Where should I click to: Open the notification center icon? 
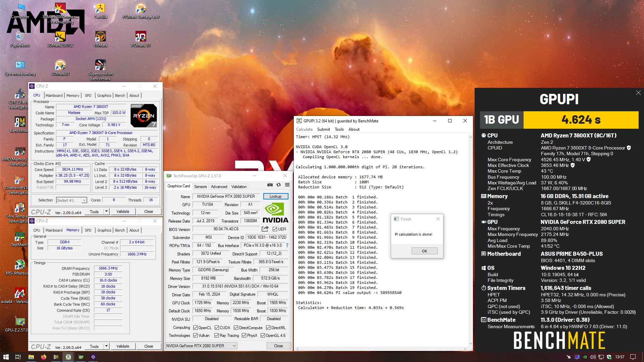point(633,357)
